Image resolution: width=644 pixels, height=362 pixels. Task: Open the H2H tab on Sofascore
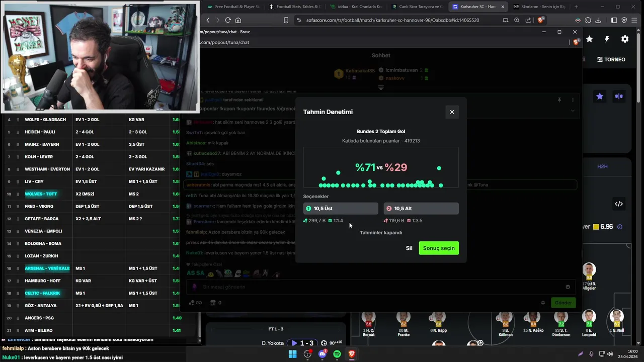click(602, 166)
